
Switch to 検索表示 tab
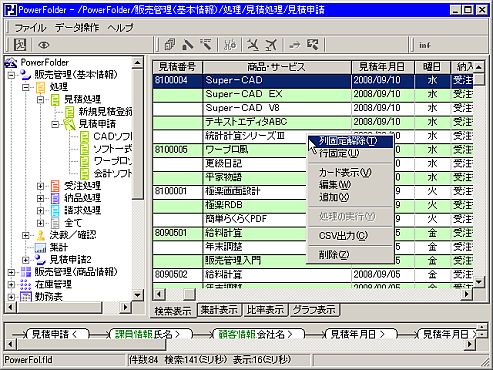tap(173, 311)
